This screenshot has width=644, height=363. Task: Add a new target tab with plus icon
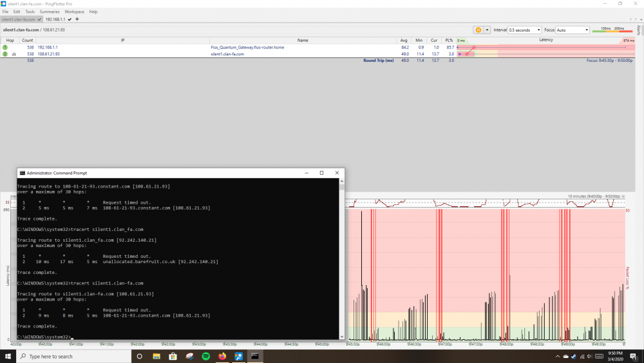77,19
